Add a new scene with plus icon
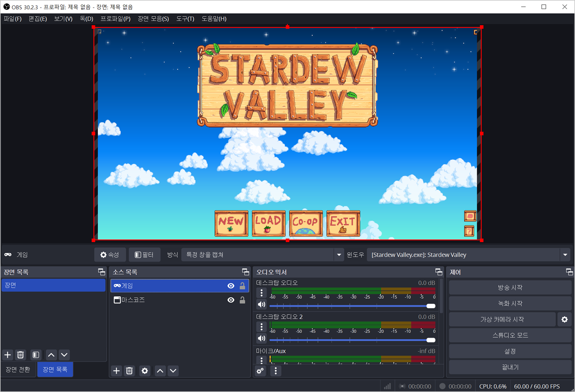 (8, 355)
